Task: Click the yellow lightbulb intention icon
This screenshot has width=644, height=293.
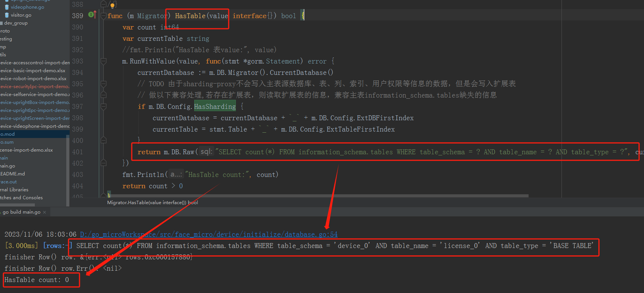Action: [112, 5]
